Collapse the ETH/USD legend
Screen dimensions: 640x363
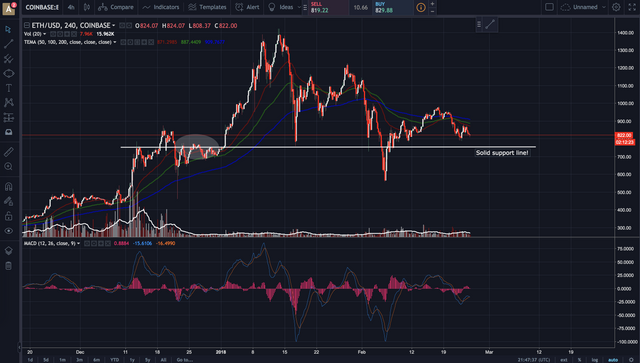[27, 25]
